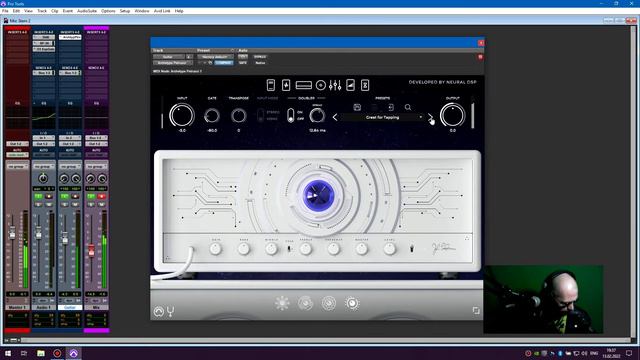Open the wedge-pedal effects section icon
Viewport: 640px width, 360px height.
click(x=350, y=85)
